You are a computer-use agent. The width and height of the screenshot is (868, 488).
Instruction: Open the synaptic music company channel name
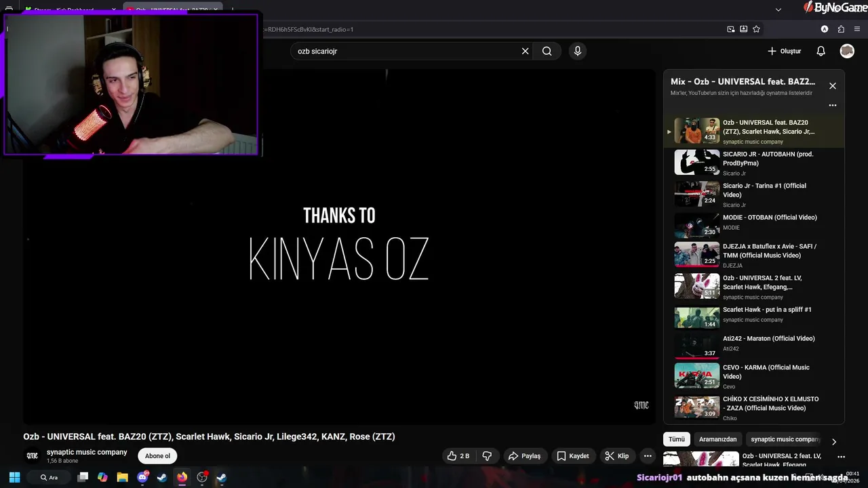click(87, 452)
